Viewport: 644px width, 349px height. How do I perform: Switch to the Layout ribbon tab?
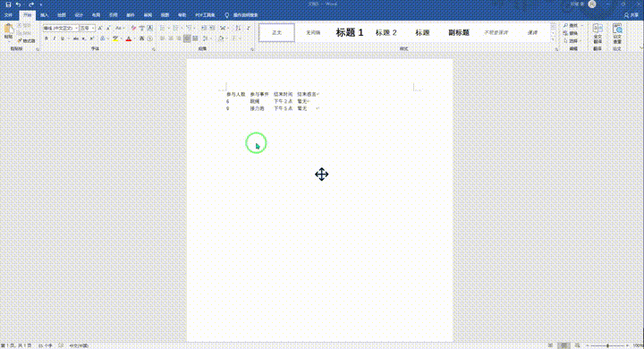pos(96,15)
